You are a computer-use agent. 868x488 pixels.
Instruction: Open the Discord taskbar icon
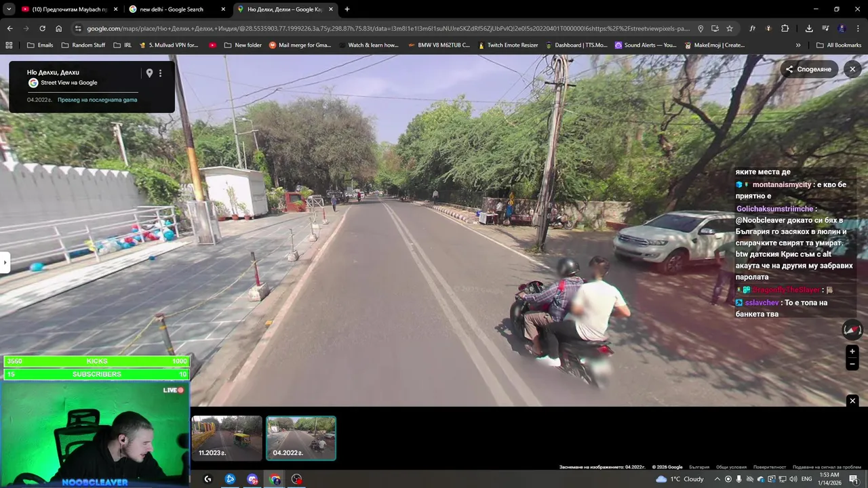point(252,479)
